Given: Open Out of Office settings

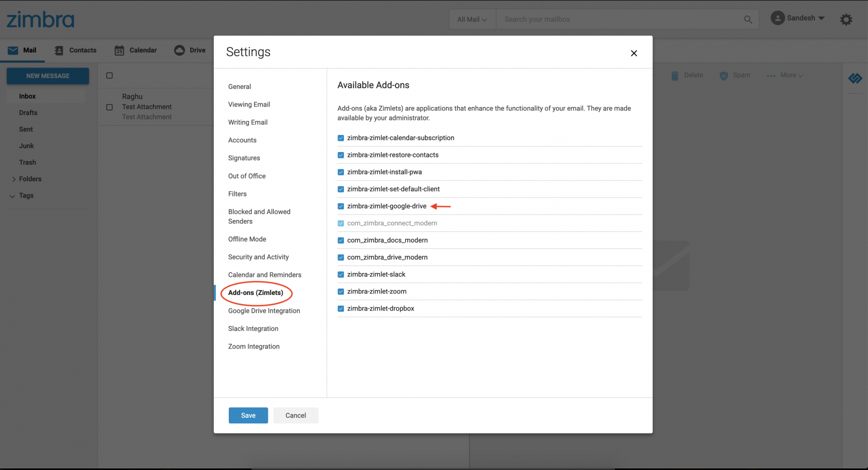Looking at the screenshot, I should click(247, 176).
